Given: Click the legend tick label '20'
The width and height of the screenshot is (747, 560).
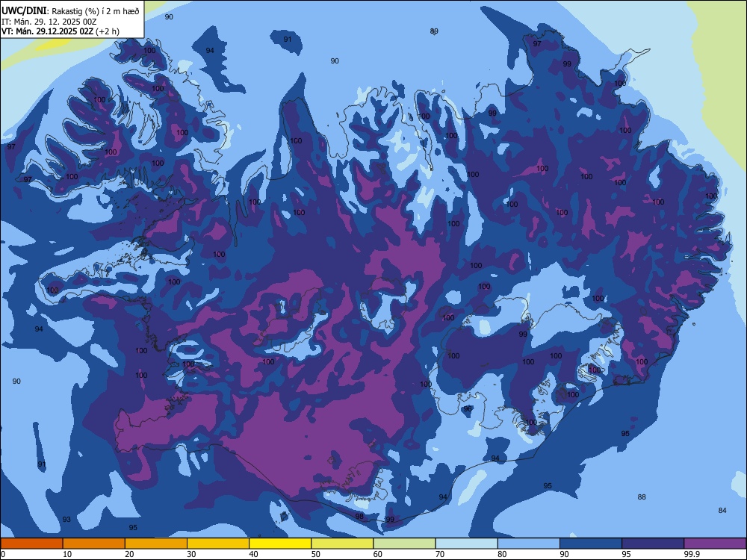Looking at the screenshot, I should [129, 554].
